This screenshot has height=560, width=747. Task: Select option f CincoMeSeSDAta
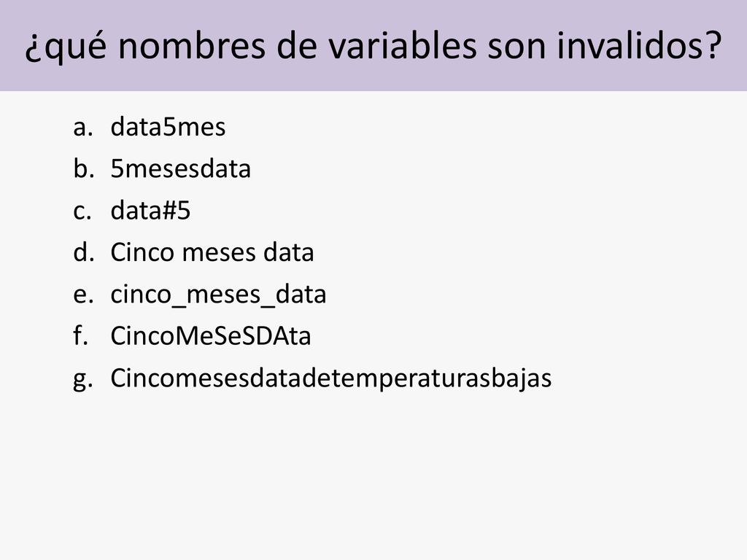click(x=211, y=336)
